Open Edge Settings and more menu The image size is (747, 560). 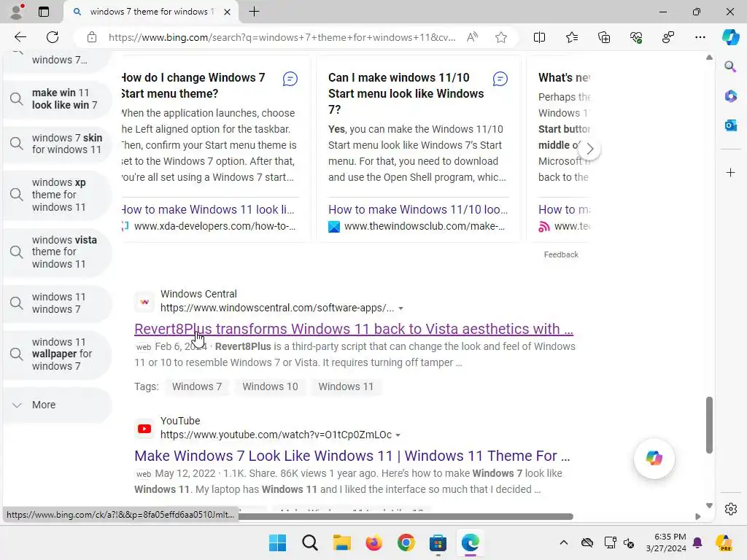[700, 37]
